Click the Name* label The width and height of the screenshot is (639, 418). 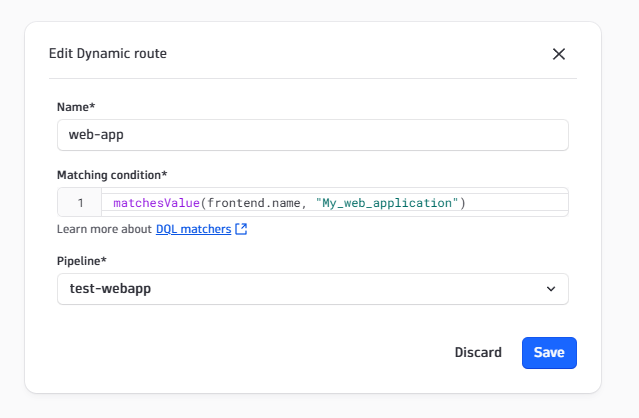76,107
